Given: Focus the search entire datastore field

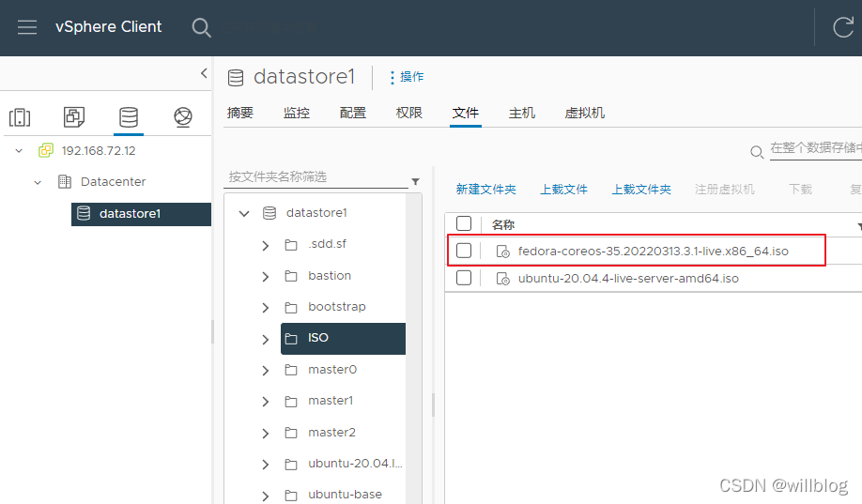Looking at the screenshot, I should [x=816, y=148].
